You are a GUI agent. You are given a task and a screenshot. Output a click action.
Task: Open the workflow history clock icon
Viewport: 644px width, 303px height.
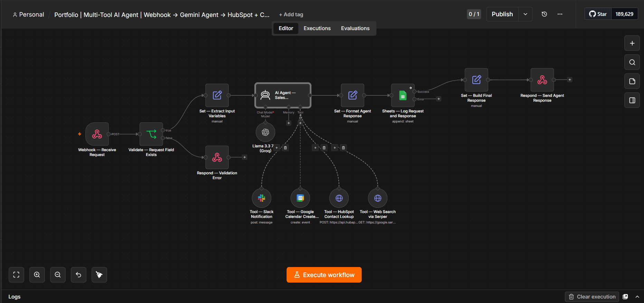pyautogui.click(x=544, y=14)
